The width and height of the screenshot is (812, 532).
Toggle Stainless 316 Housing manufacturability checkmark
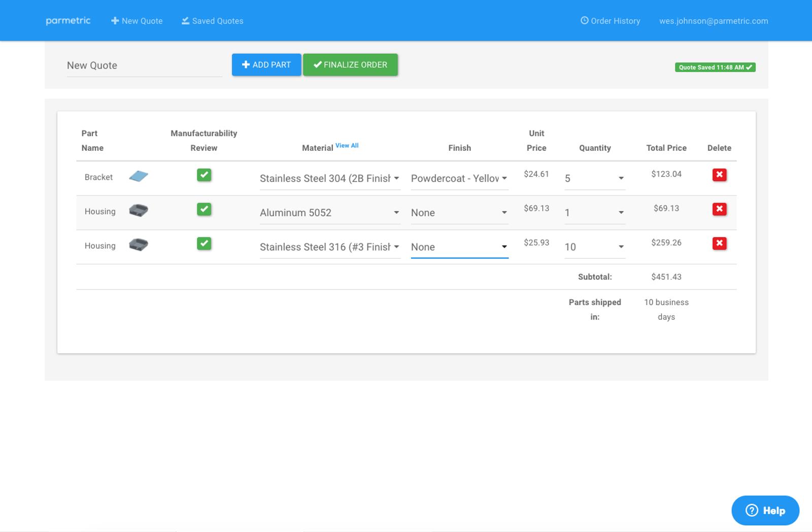(204, 244)
